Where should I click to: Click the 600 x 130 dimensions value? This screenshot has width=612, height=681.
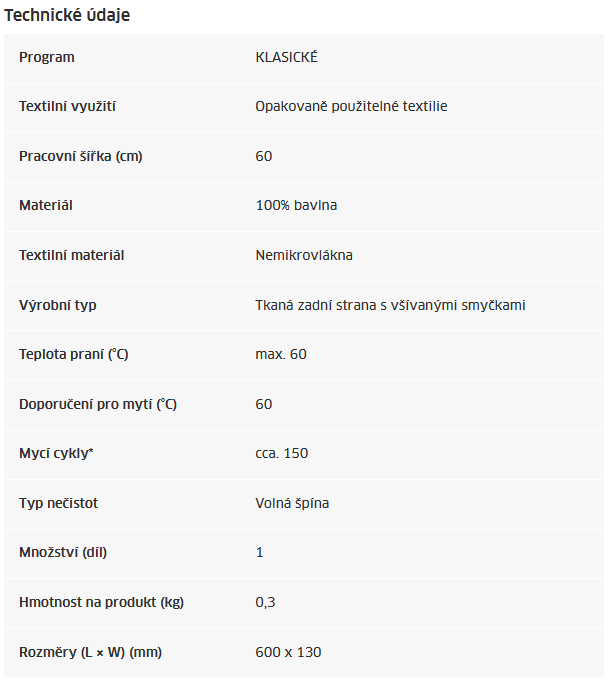(288, 652)
